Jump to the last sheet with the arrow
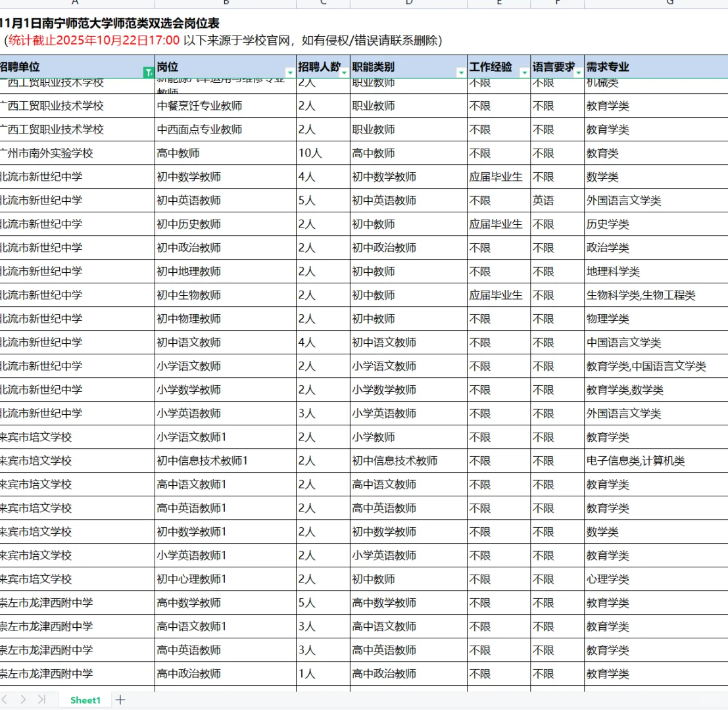 (x=41, y=699)
